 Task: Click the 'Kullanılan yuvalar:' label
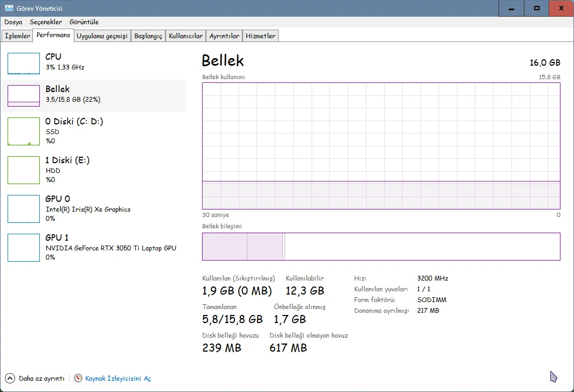[x=381, y=289]
